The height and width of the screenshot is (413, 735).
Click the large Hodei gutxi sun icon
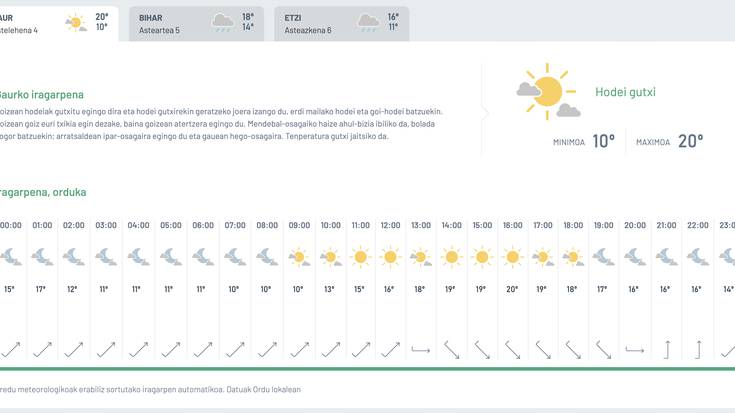pyautogui.click(x=548, y=91)
